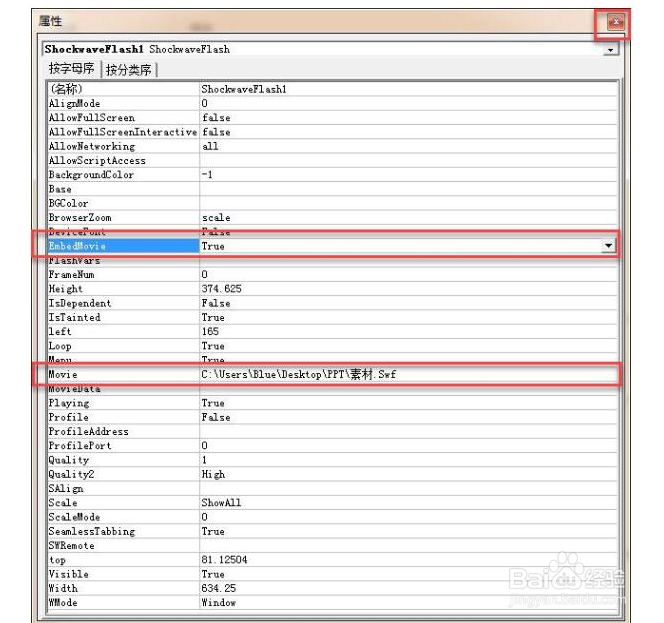
Task: Select the Movie property name
Action: pyautogui.click(x=63, y=374)
